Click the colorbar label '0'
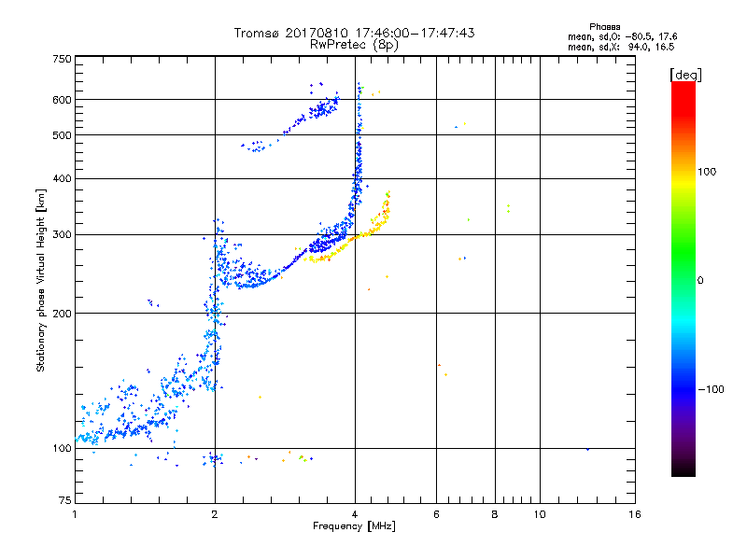 pos(700,281)
